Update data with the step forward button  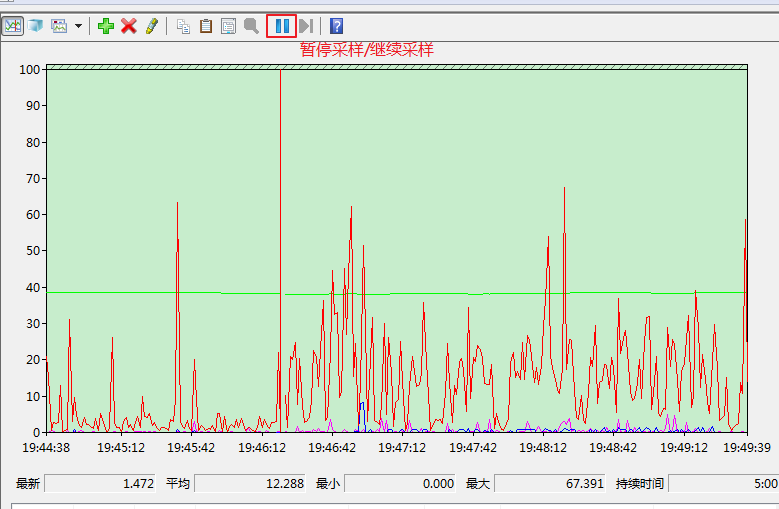click(x=306, y=26)
